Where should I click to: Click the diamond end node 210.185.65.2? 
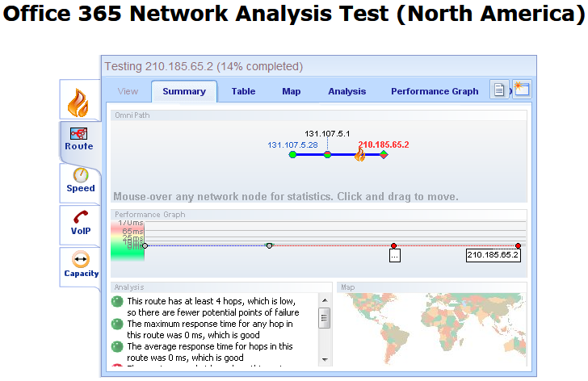click(x=384, y=154)
